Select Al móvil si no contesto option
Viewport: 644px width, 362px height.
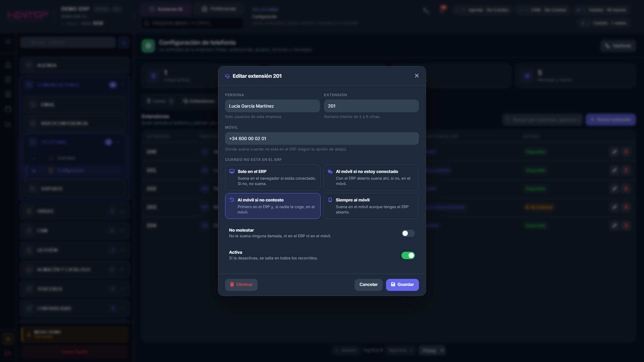pyautogui.click(x=273, y=206)
